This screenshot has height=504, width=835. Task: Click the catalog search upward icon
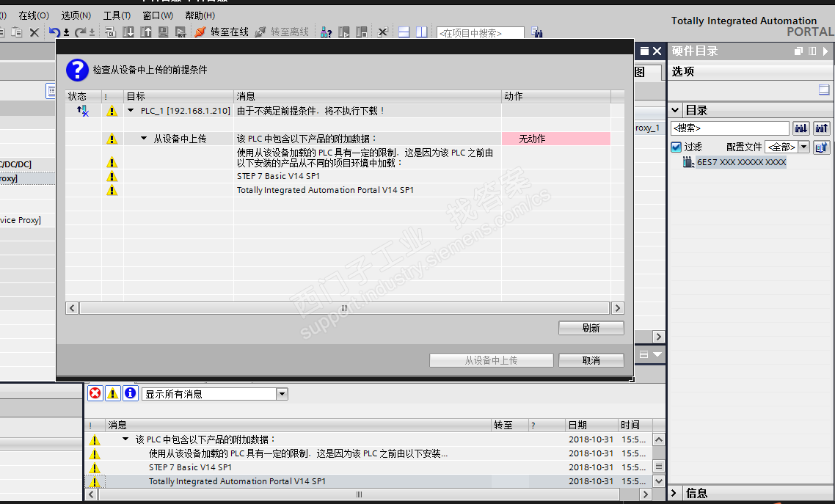tap(822, 128)
